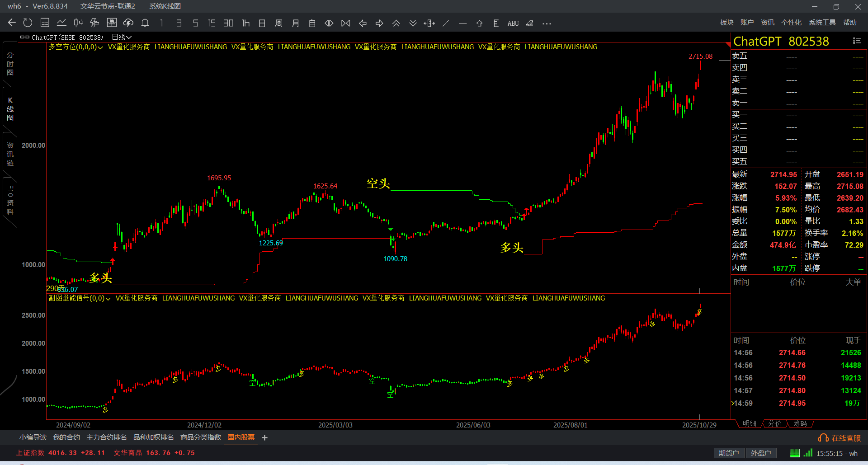868x465 pixels.
Task: Click the horizontal compress arrows toolbar icon
Action: tap(329, 23)
